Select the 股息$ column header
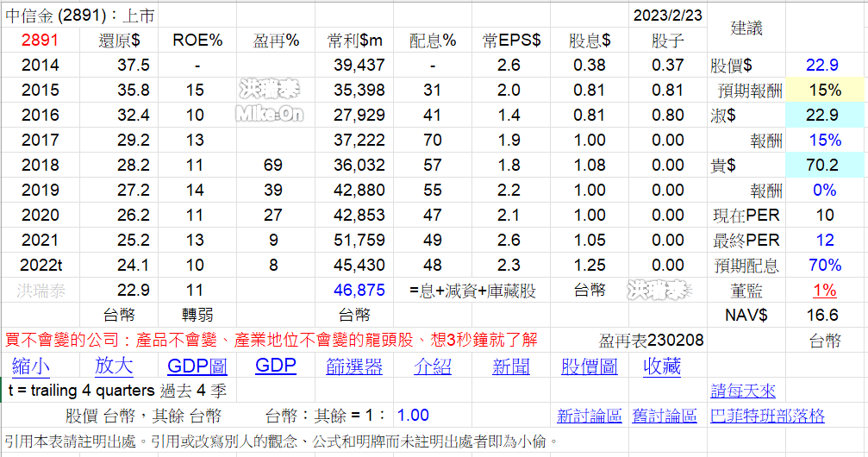 589,41
